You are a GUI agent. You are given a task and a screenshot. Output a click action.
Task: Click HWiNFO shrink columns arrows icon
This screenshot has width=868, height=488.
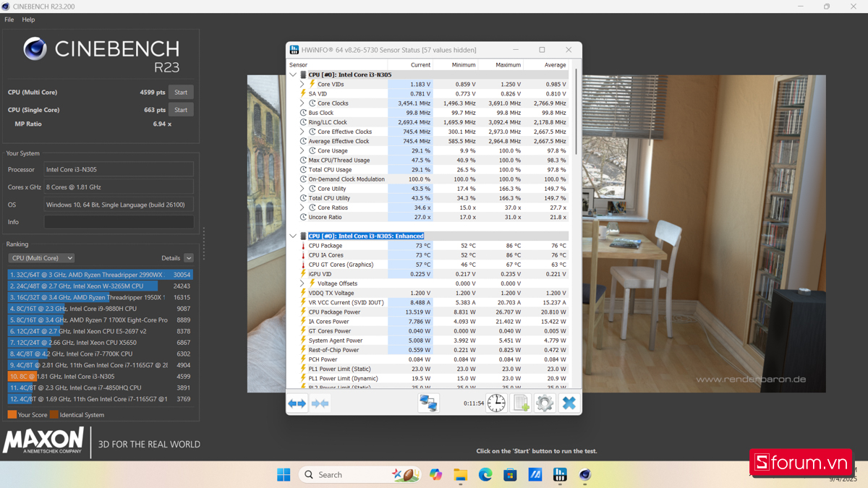(320, 403)
